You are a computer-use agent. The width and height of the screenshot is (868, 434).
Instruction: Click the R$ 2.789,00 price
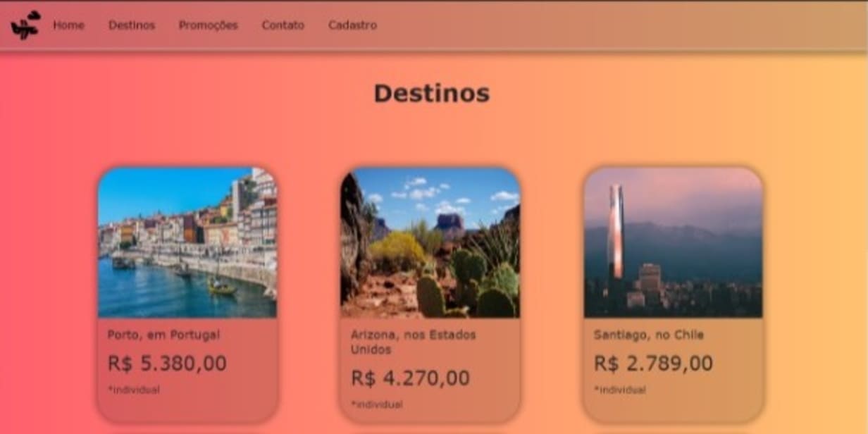click(653, 364)
